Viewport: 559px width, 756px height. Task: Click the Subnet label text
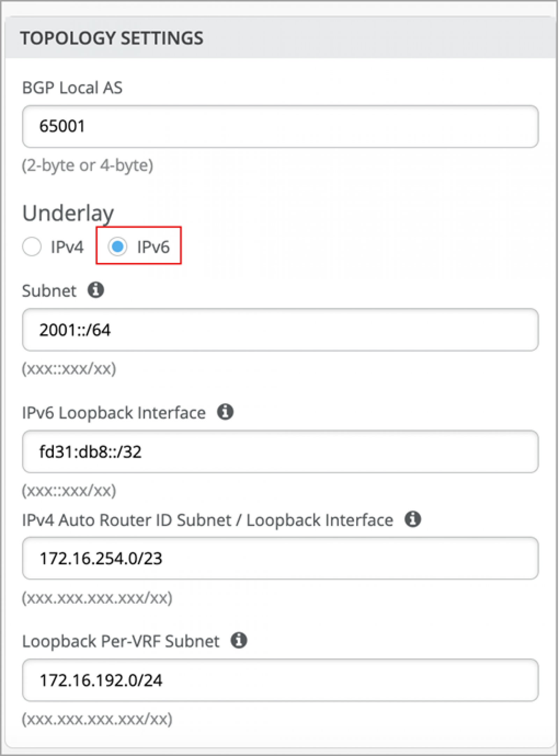(x=49, y=291)
